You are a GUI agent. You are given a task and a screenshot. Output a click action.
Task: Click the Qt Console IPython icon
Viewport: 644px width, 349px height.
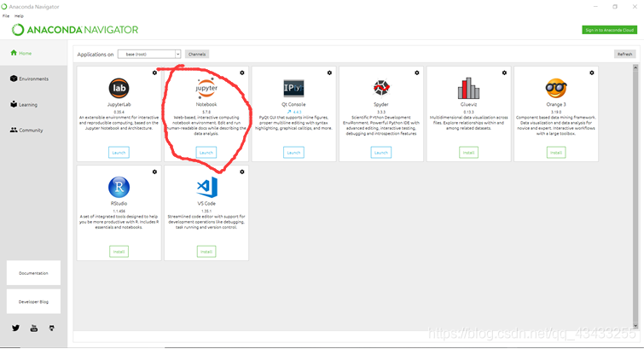tap(293, 88)
